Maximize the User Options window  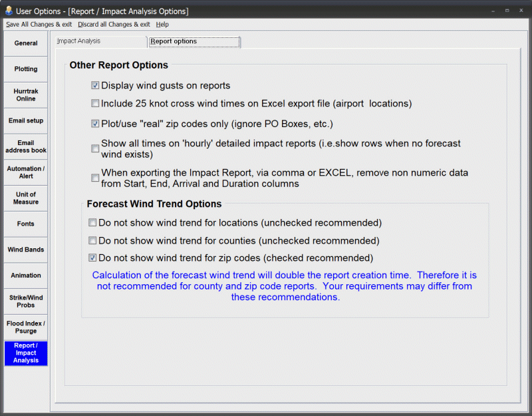(507, 11)
